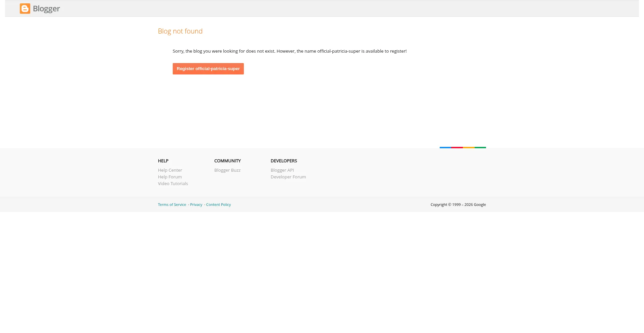Click the HELP footer heading
The width and height of the screenshot is (644, 333).
point(163,161)
